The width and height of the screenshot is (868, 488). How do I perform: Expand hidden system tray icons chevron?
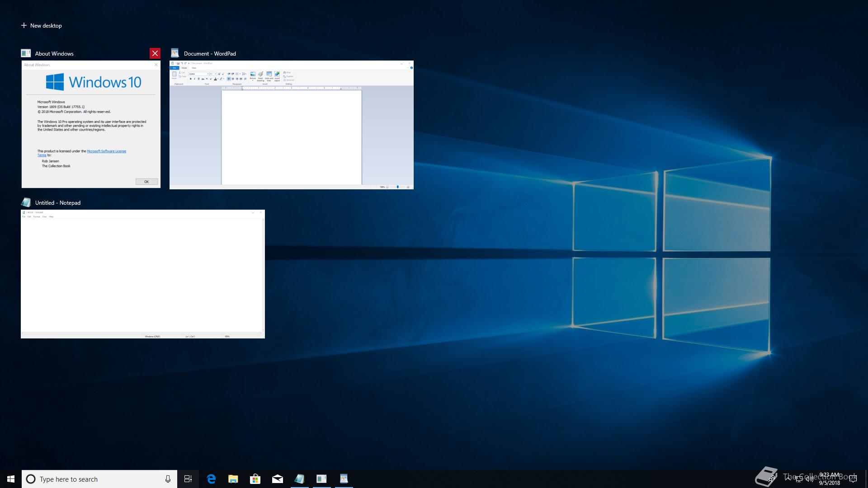[x=788, y=479]
